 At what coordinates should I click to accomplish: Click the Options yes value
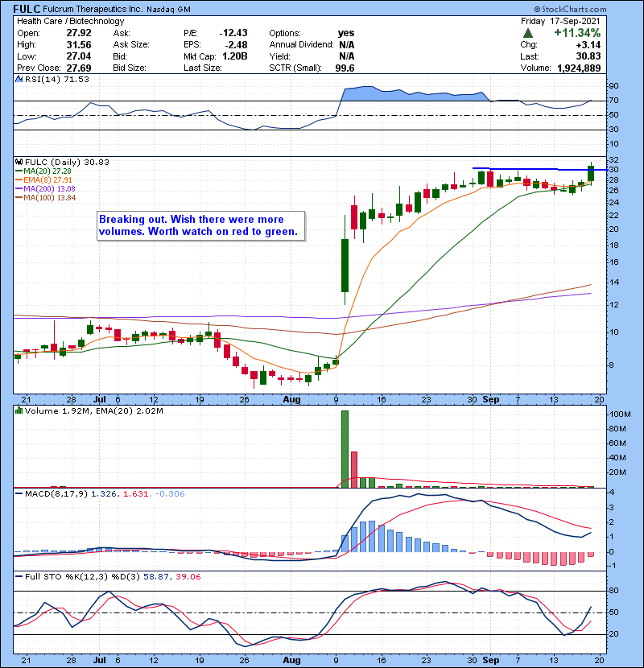[346, 33]
